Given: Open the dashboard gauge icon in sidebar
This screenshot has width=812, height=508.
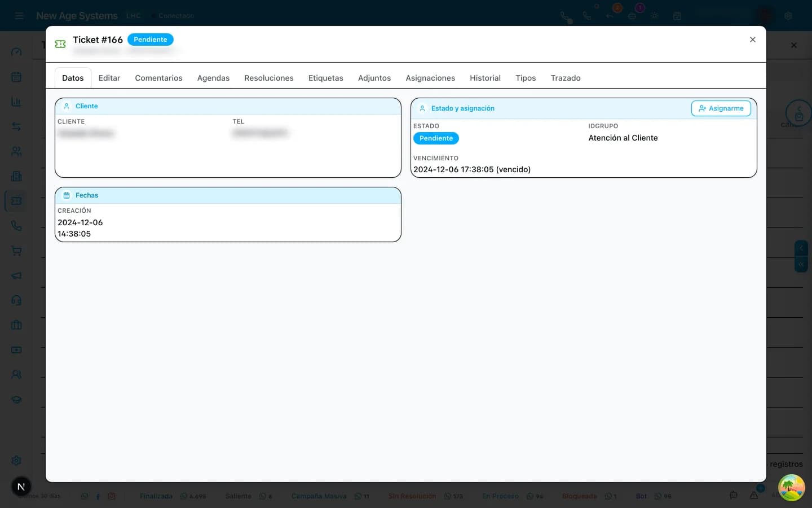Looking at the screenshot, I should click(x=16, y=52).
